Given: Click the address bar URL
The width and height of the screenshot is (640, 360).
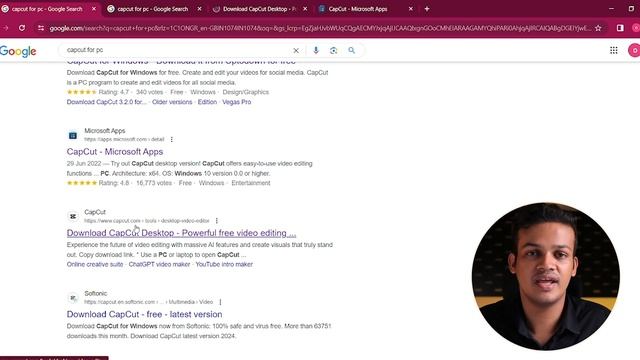Looking at the screenshot, I should pos(320,28).
